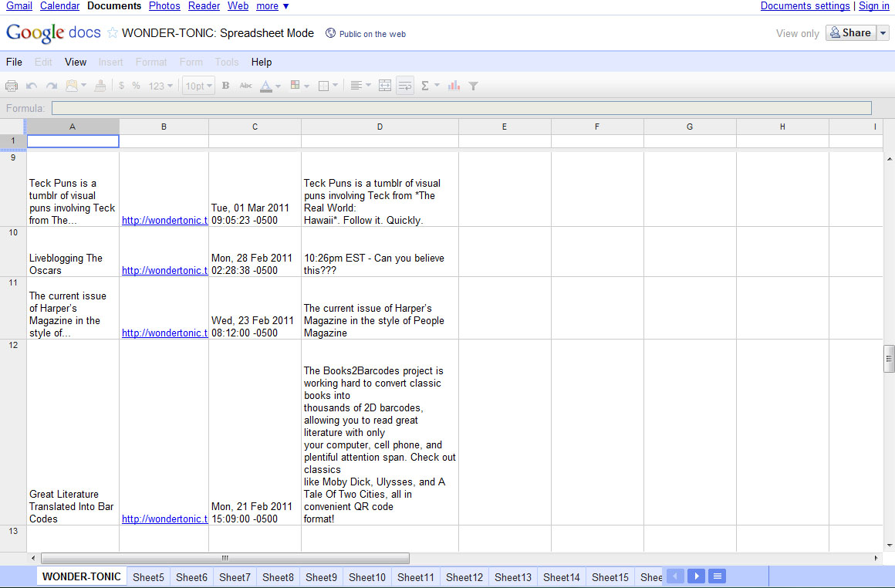This screenshot has height=588, width=895.
Task: Toggle strikethrough with the Abc icon
Action: coord(245,86)
